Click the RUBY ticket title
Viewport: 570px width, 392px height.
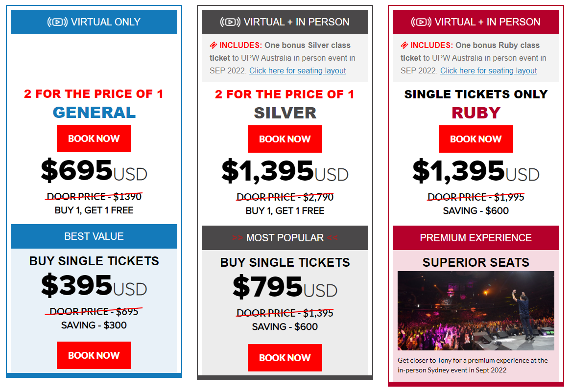(x=476, y=113)
